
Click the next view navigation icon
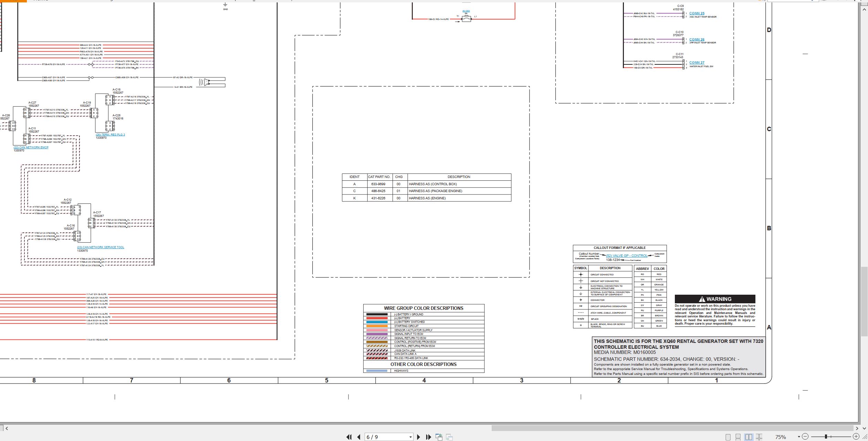pyautogui.click(x=449, y=437)
